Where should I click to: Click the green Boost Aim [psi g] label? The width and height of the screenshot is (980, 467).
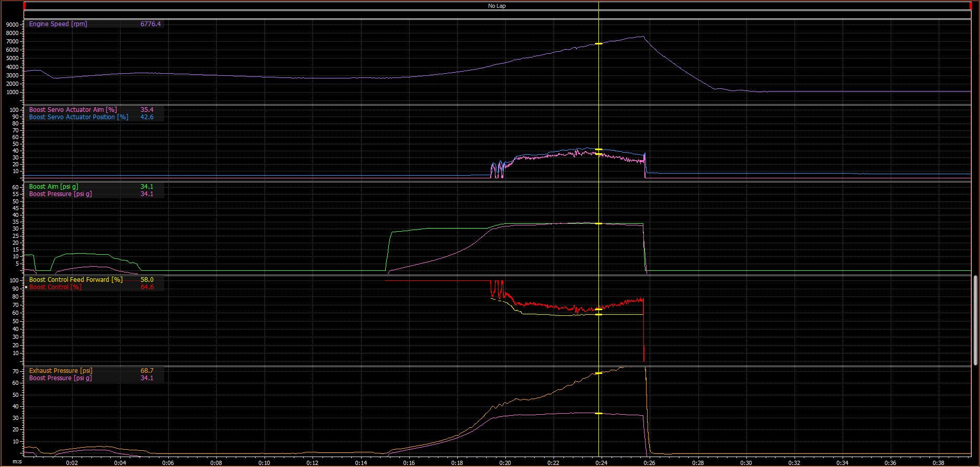point(53,187)
